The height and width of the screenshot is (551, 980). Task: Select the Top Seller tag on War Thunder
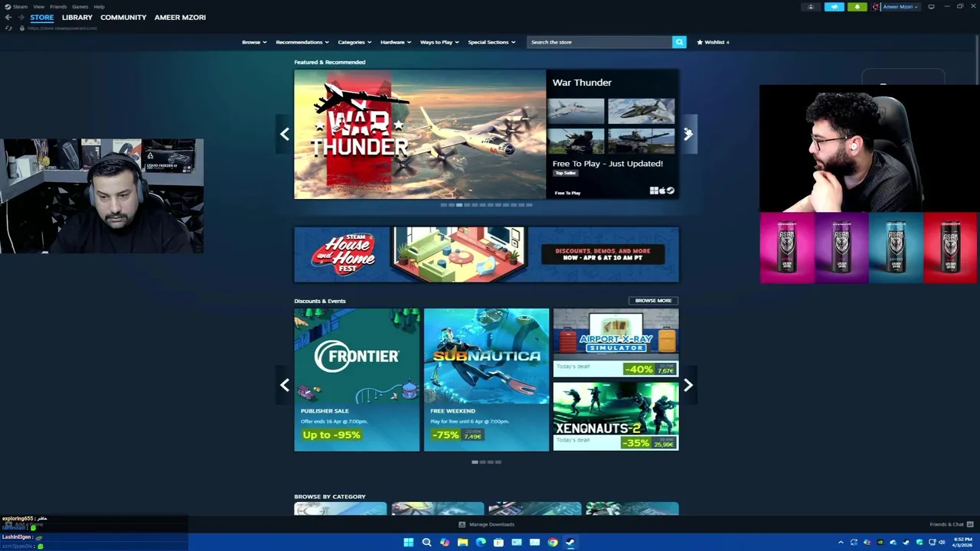pyautogui.click(x=565, y=173)
